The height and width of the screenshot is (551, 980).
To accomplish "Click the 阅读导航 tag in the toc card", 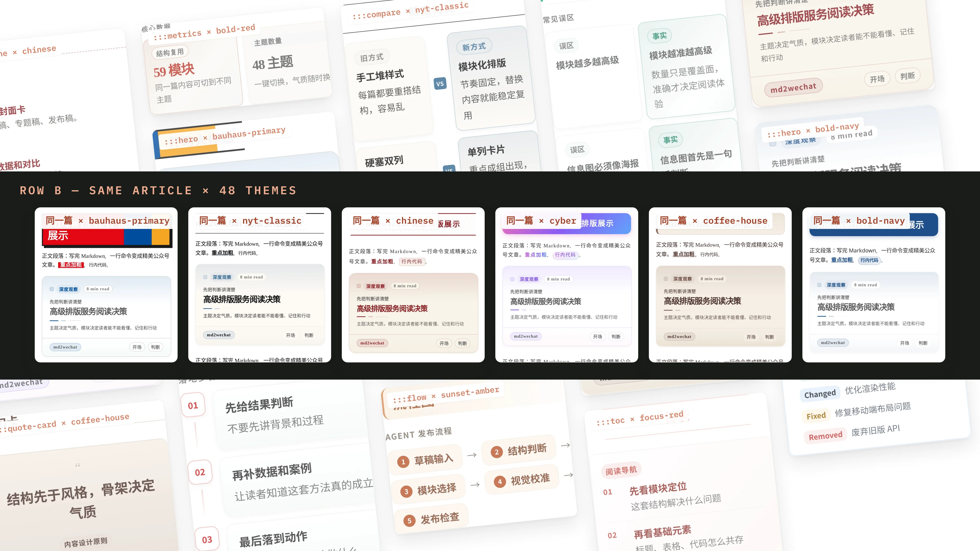I will pyautogui.click(x=621, y=471).
